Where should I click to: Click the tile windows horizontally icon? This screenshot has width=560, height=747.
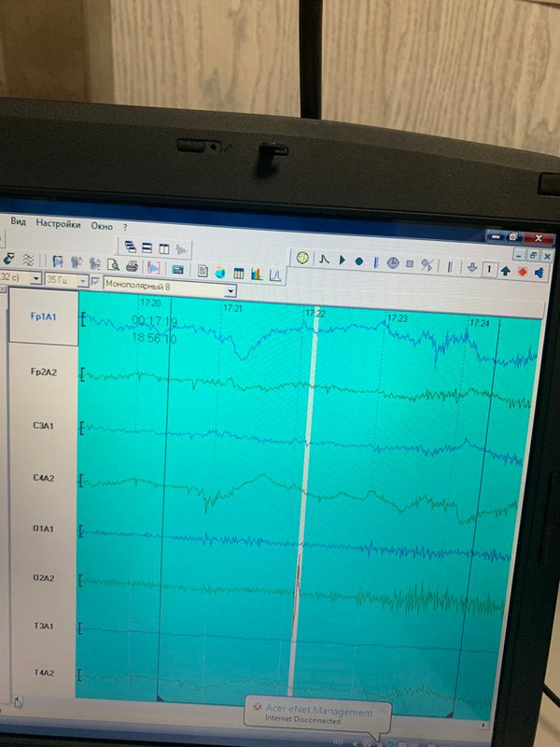pos(147,247)
